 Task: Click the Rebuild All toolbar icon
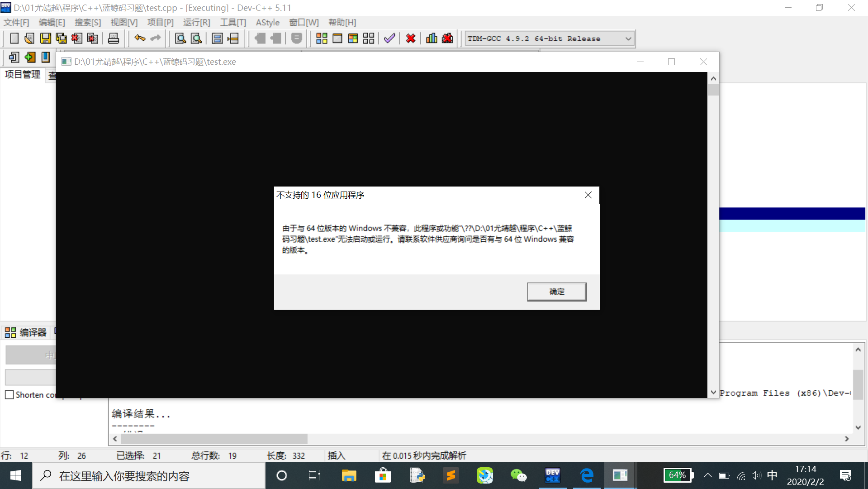point(369,38)
